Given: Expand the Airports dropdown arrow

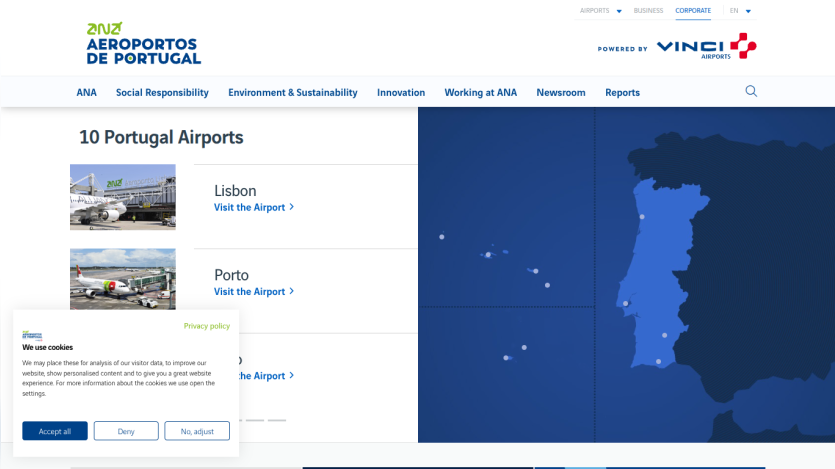Looking at the screenshot, I should coord(619,11).
